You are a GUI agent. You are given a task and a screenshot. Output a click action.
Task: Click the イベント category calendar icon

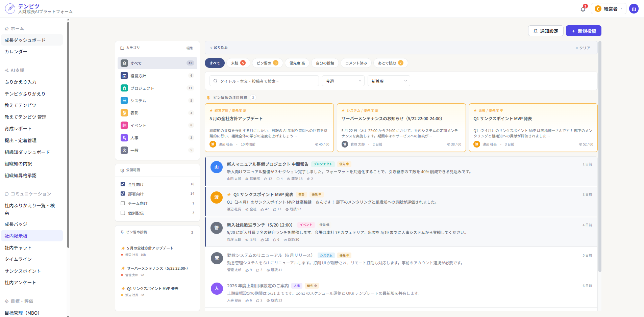point(124,125)
